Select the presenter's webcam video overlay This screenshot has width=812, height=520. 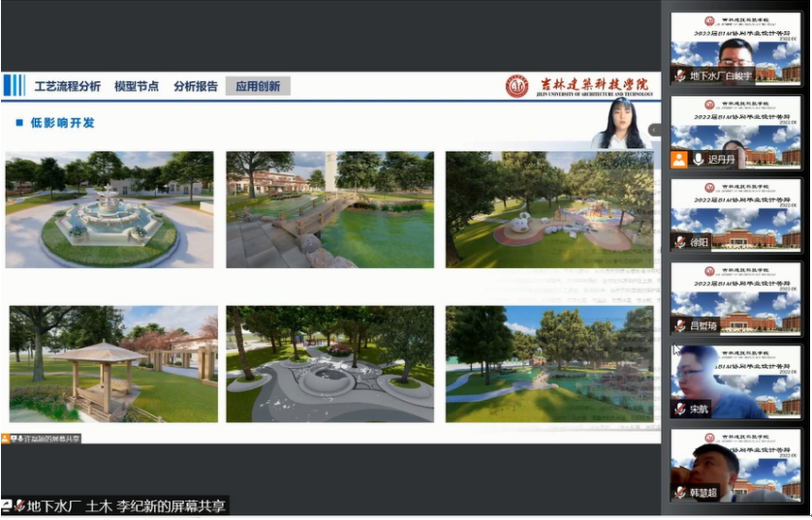click(x=618, y=124)
